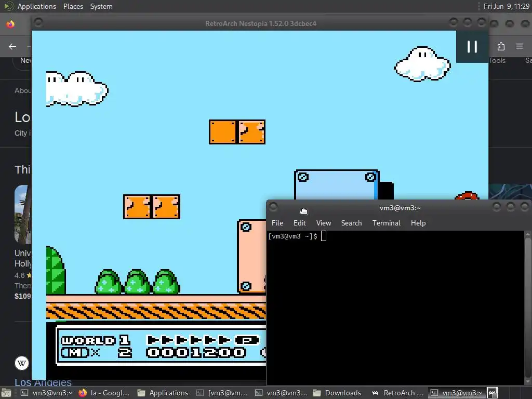
Task: Click the terminal prompt input area
Action: (x=323, y=236)
